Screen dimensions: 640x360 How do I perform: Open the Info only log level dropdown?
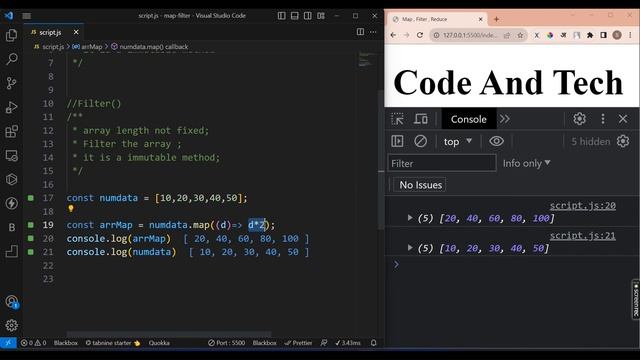[527, 163]
